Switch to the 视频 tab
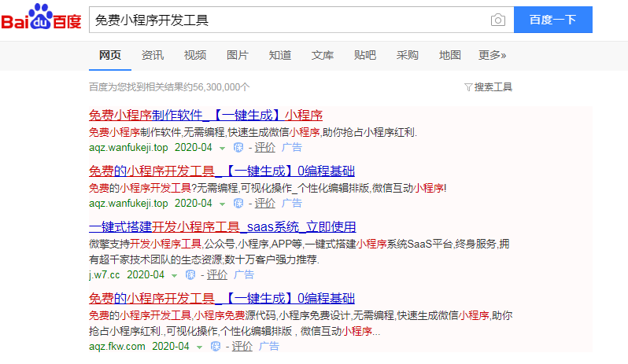The image size is (628, 364). coord(195,55)
